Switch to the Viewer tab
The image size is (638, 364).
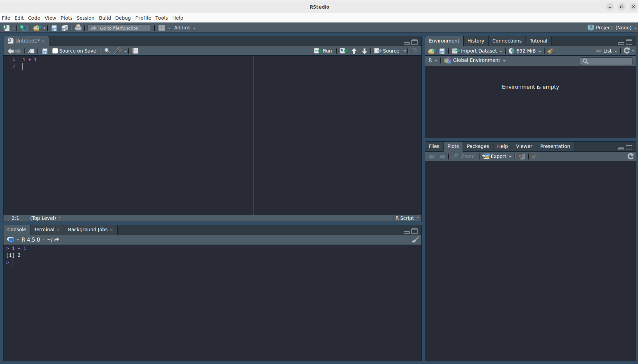coord(524,146)
